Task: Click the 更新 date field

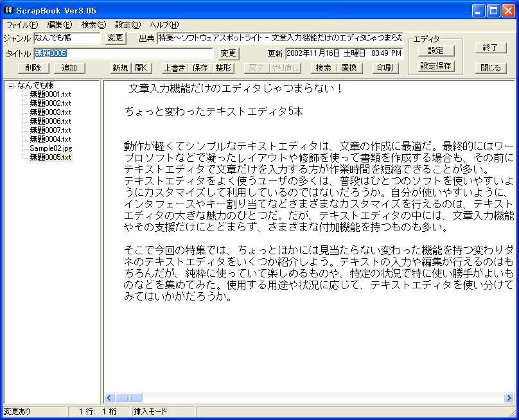Action: point(344,53)
